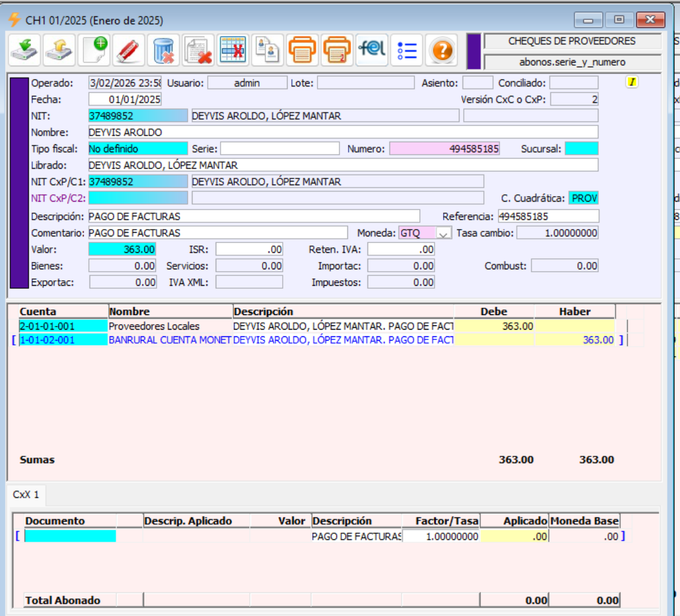680x616 pixels.
Task: Click the new document plus icon
Action: click(x=94, y=50)
